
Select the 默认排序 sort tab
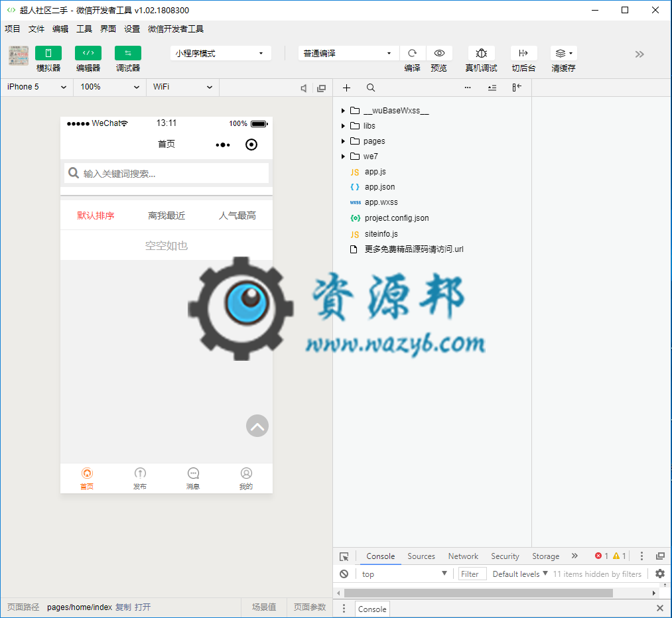coord(96,216)
